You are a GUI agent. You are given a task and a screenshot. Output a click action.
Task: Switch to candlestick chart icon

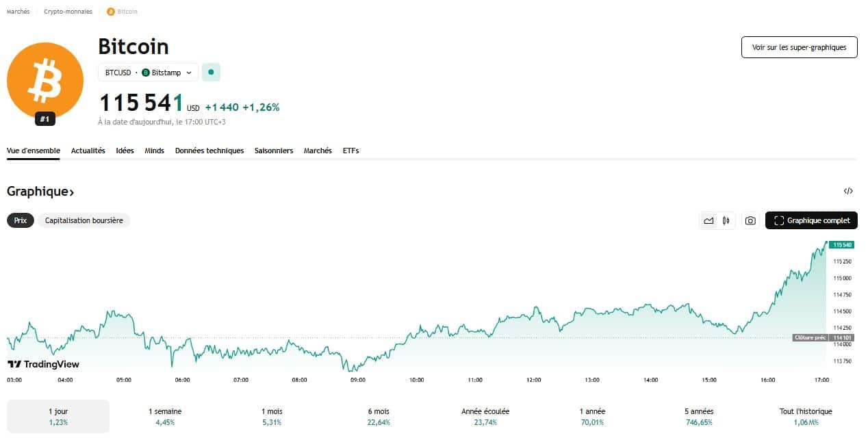[726, 220]
